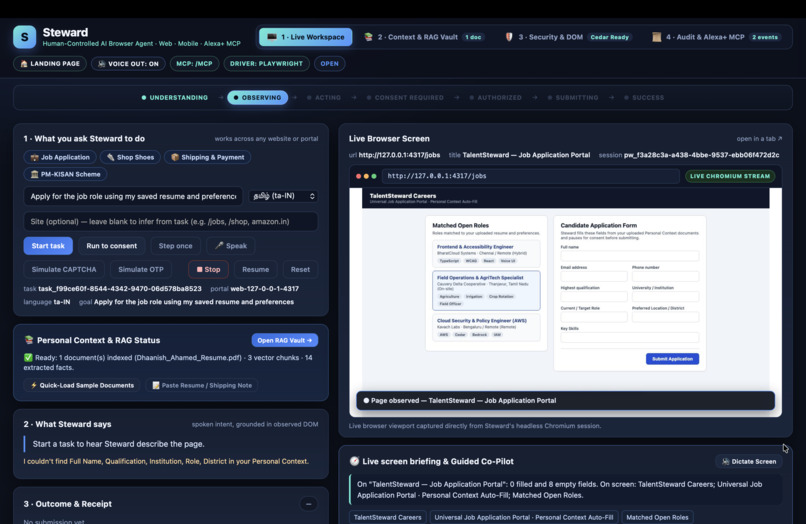Click the Phone number form field
806x524 pixels.
[x=665, y=276]
